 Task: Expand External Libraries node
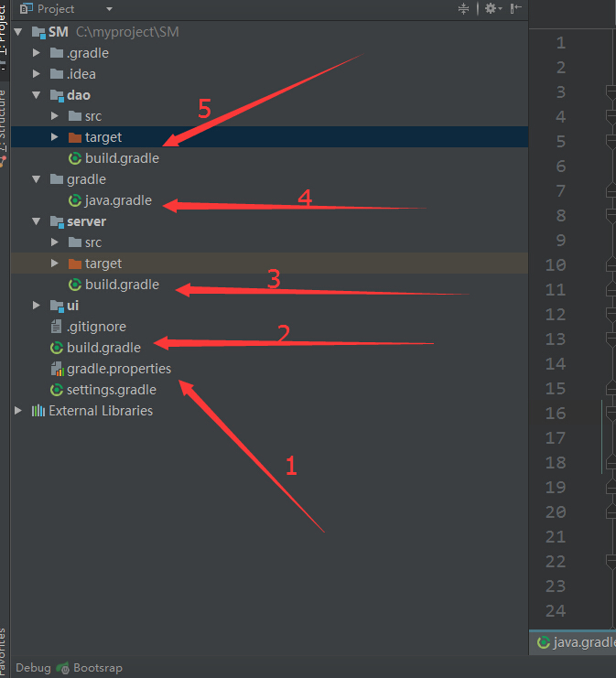(18, 410)
